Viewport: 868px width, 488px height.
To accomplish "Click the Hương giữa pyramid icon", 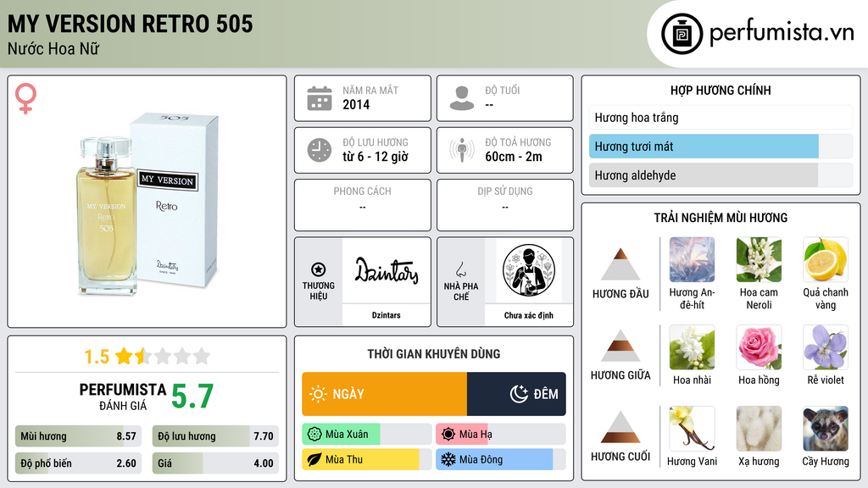I will click(620, 346).
